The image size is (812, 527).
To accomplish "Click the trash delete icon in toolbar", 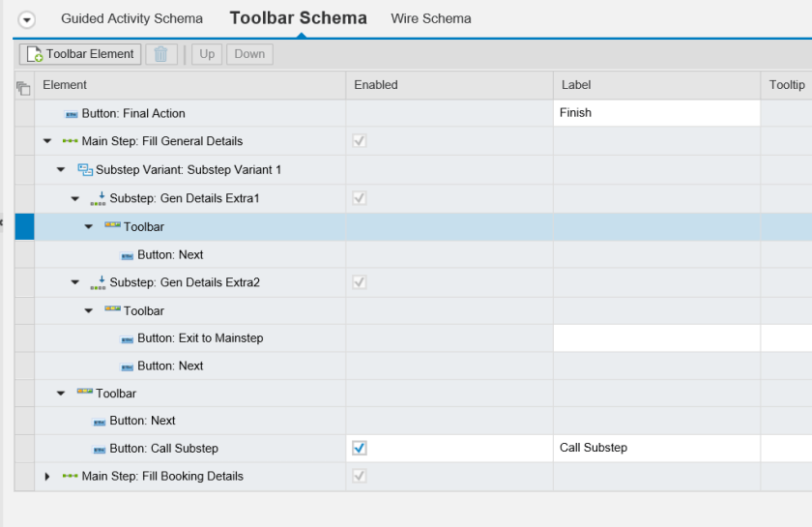I will click(160, 54).
